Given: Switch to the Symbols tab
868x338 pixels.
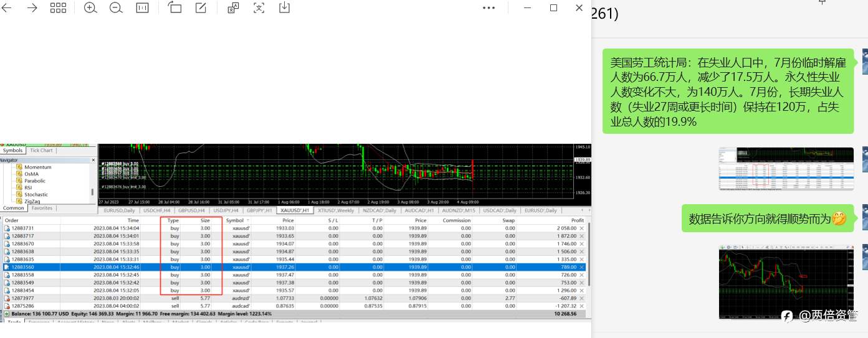Looking at the screenshot, I should click(13, 150).
